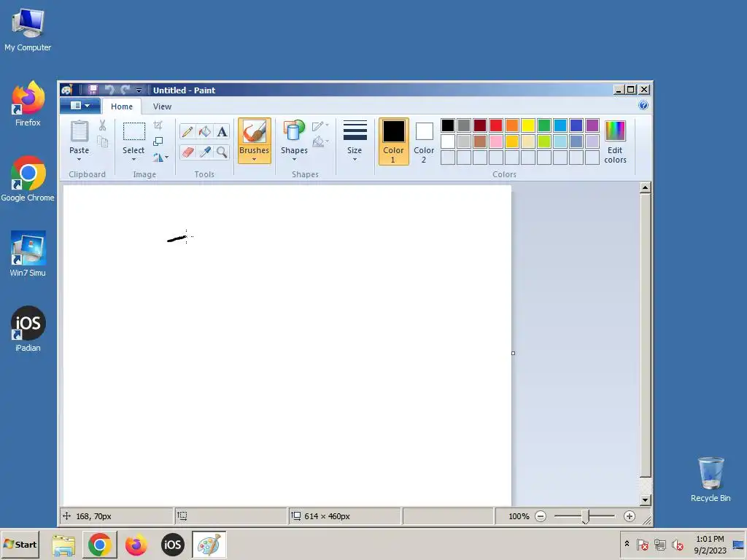Screen dimensions: 747x560
Task: Show hidden system tray icons arrow
Action: tap(627, 544)
